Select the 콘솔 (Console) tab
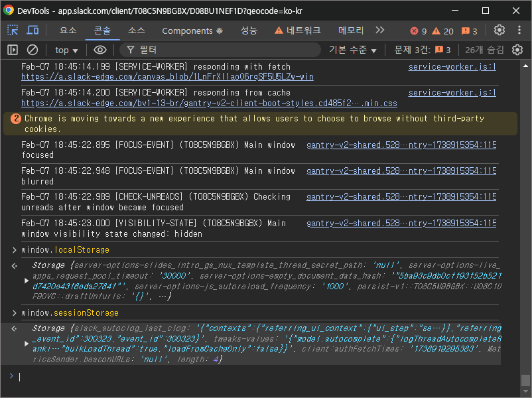 [x=102, y=31]
